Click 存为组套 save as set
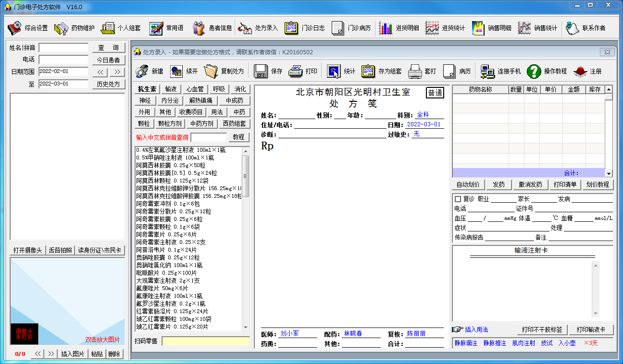623x364 pixels. click(x=382, y=71)
